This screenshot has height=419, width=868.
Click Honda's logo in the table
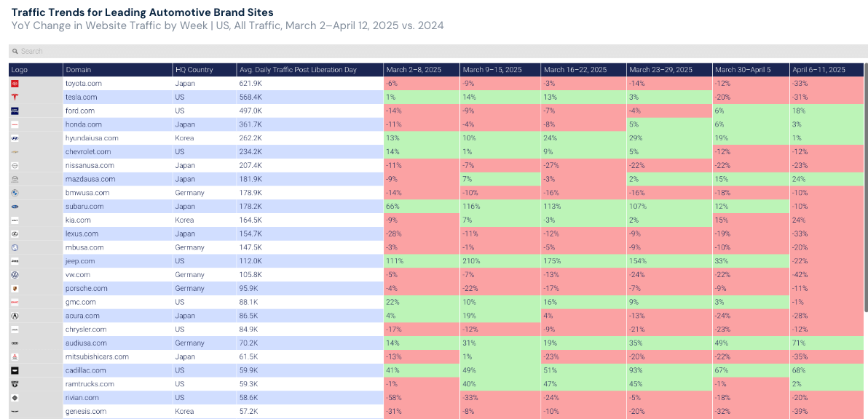point(16,124)
